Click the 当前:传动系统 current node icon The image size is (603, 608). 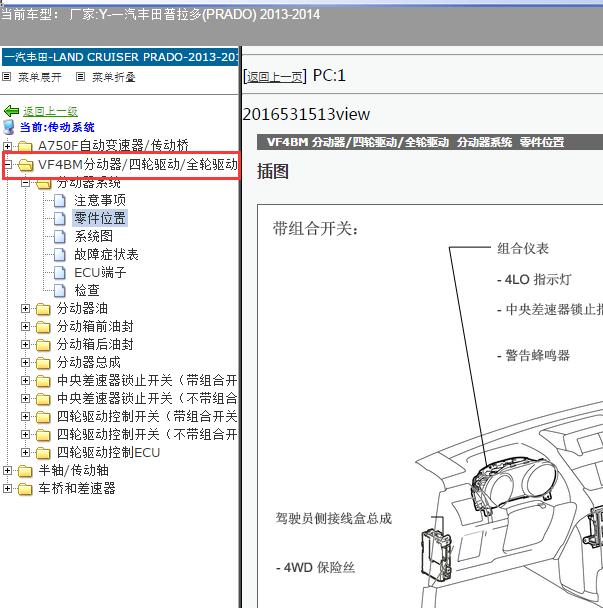point(9,127)
